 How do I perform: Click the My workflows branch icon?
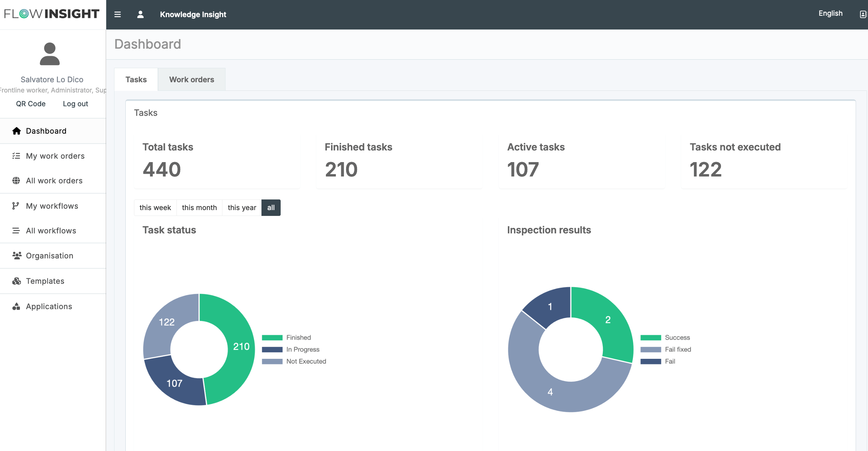(15, 206)
